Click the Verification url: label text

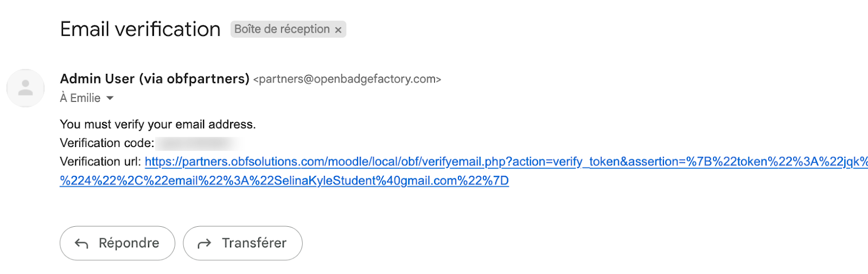(100, 162)
